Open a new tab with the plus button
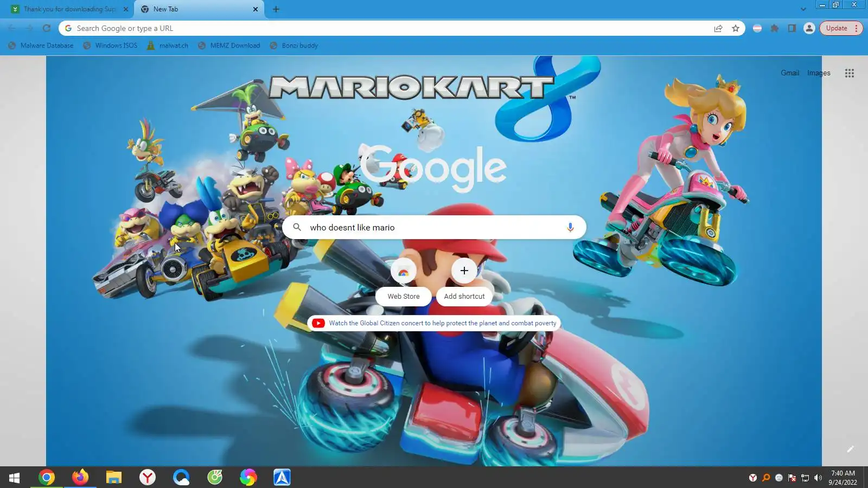 tap(276, 9)
